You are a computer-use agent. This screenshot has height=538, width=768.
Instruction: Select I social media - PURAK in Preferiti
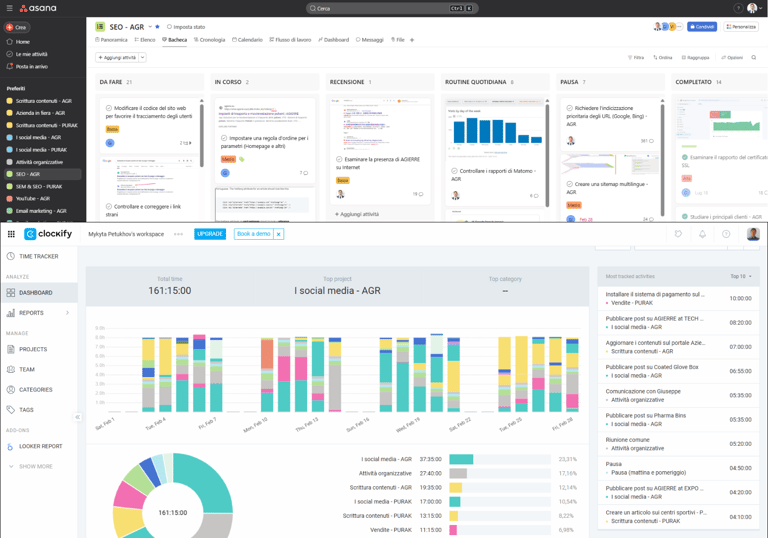[x=41, y=149]
